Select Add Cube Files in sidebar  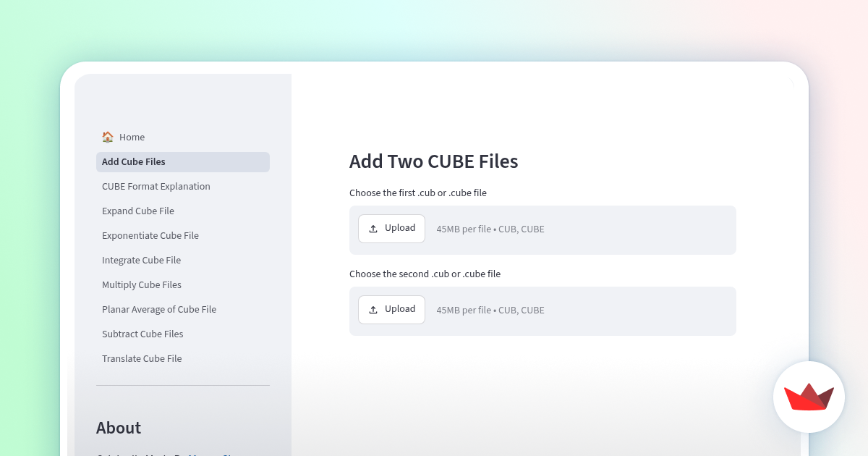[x=182, y=162]
